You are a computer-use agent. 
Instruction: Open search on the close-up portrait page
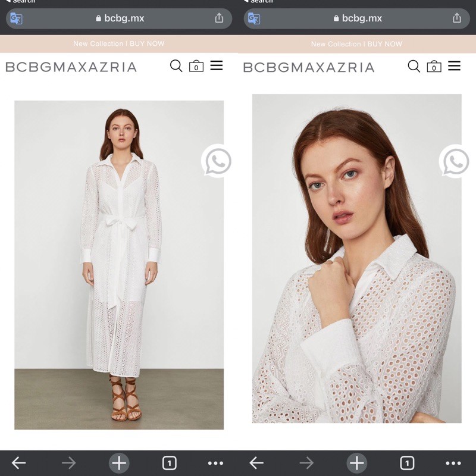(414, 66)
